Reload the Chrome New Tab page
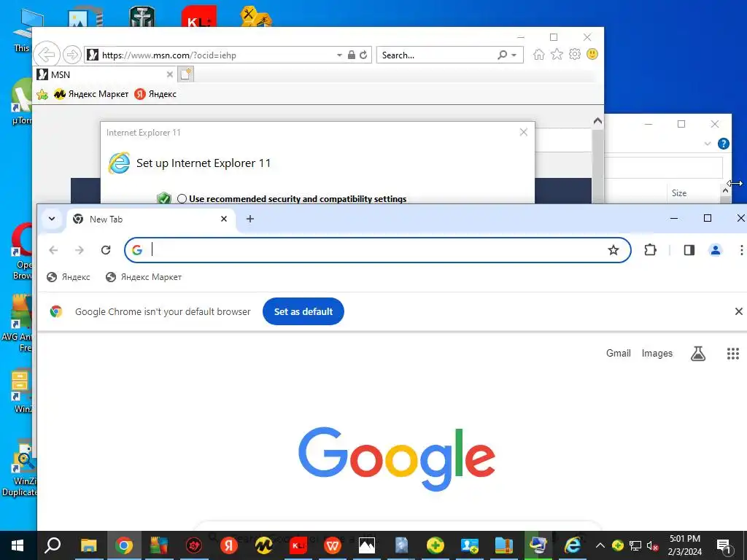Viewport: 747px width, 560px height. tap(106, 250)
